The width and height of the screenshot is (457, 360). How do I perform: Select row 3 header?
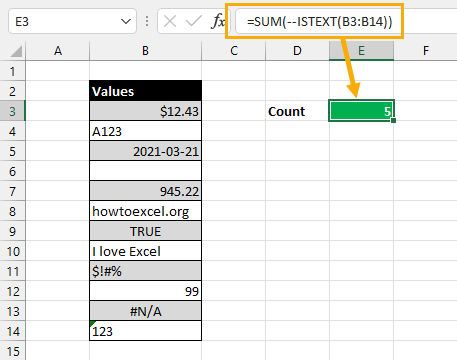coord(13,111)
